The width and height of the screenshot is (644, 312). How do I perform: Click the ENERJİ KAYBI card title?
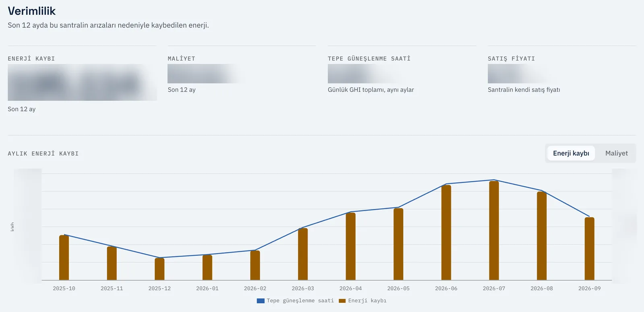(31, 59)
